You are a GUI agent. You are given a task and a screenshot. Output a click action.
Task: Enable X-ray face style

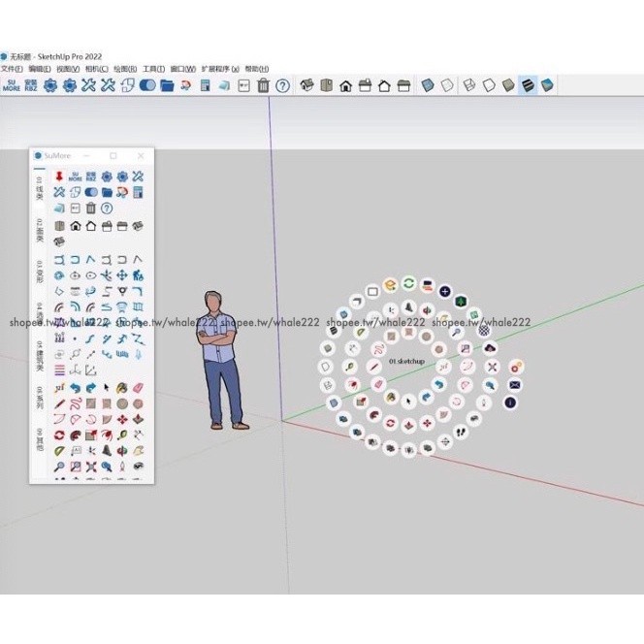428,85
